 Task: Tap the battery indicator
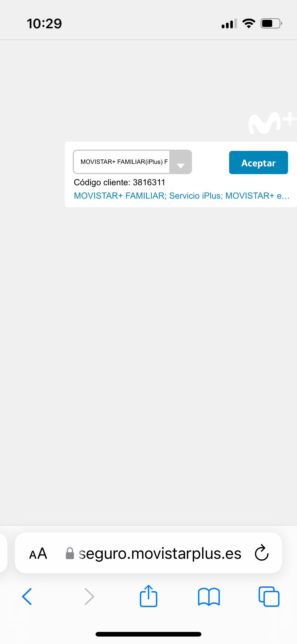[x=271, y=24]
